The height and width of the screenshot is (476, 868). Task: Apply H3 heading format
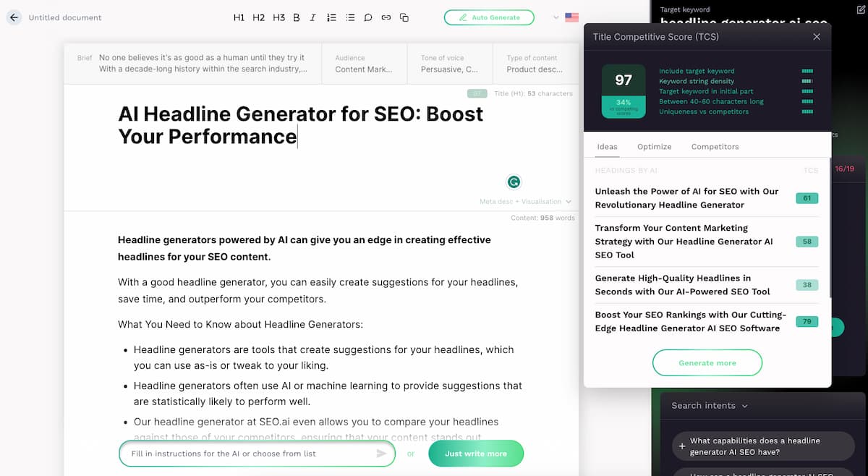(x=279, y=17)
